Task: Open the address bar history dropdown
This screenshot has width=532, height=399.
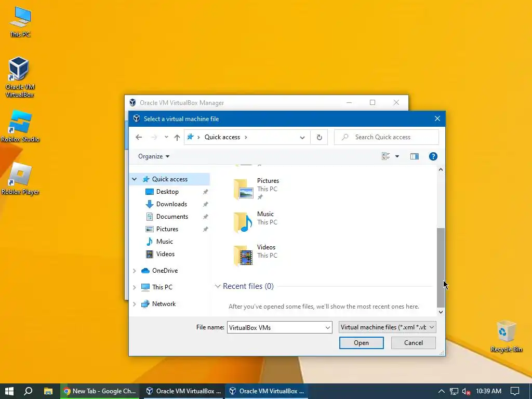Action: pos(302,137)
